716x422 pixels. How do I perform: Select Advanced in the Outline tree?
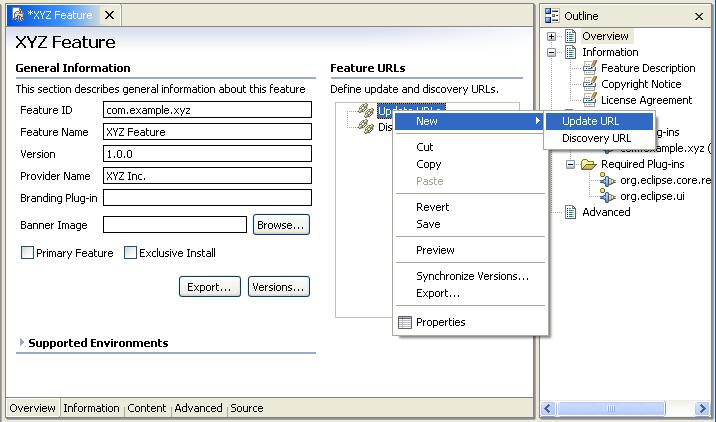click(x=606, y=212)
